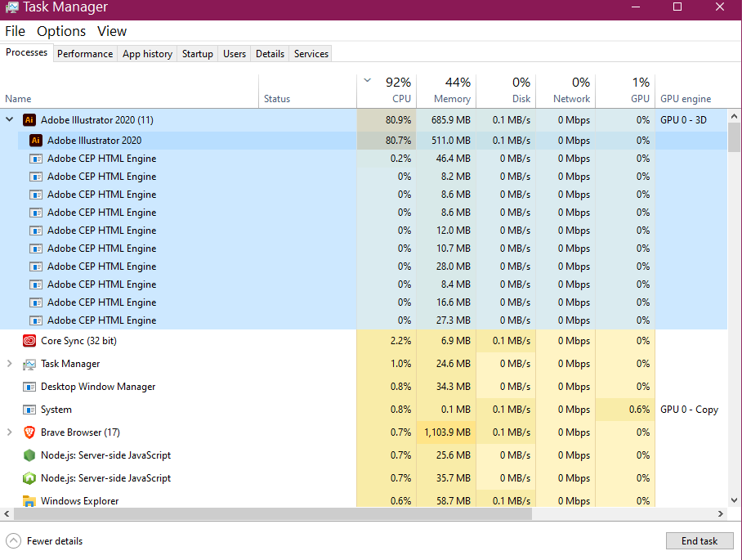Click the Adobe CEP HTML Engine icon using 28.0 MB

point(36,267)
